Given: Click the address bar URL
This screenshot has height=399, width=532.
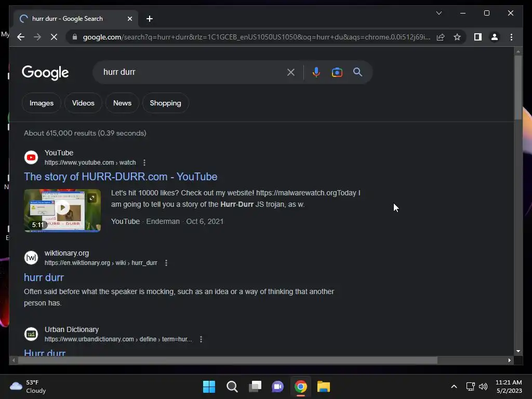Looking at the screenshot, I should coord(257,37).
